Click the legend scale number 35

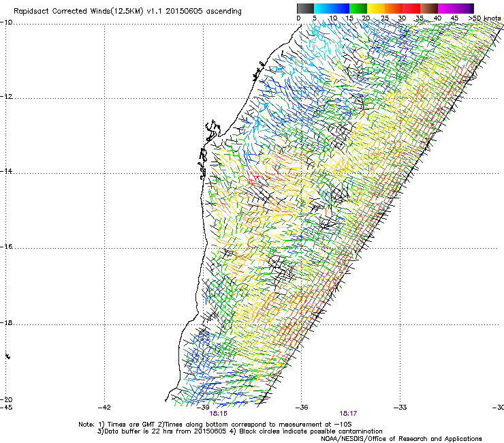420,18
